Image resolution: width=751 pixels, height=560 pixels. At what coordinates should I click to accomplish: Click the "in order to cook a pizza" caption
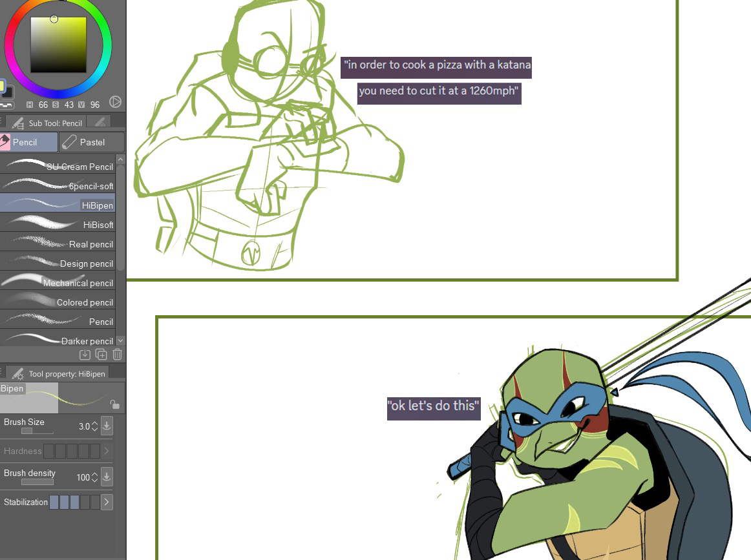tap(436, 67)
